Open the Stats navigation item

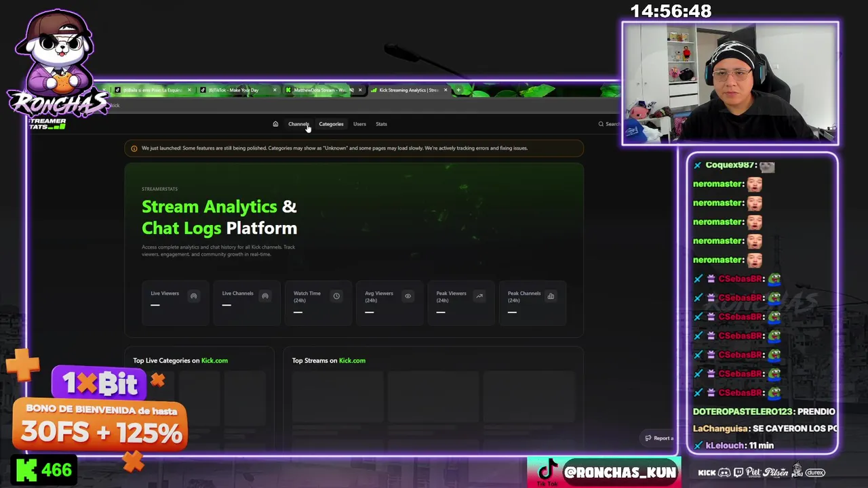pos(381,124)
